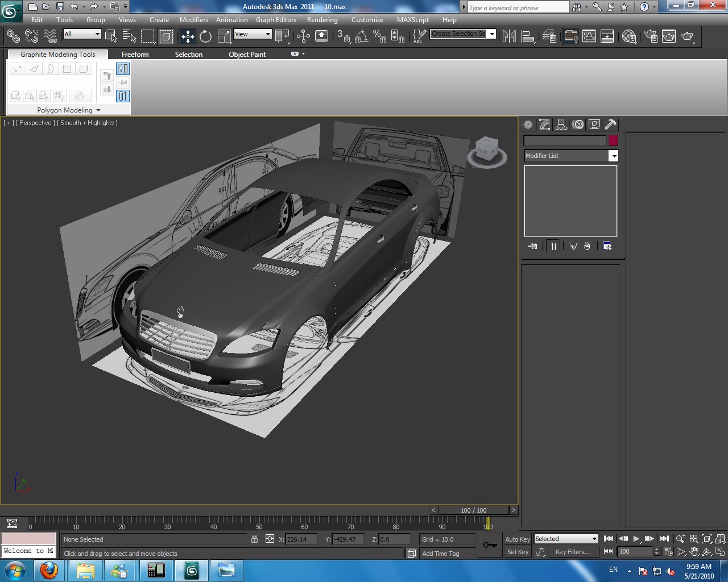Viewport: 728px width, 582px height.
Task: Toggle Pin Stack in modifier panel
Action: [x=532, y=246]
